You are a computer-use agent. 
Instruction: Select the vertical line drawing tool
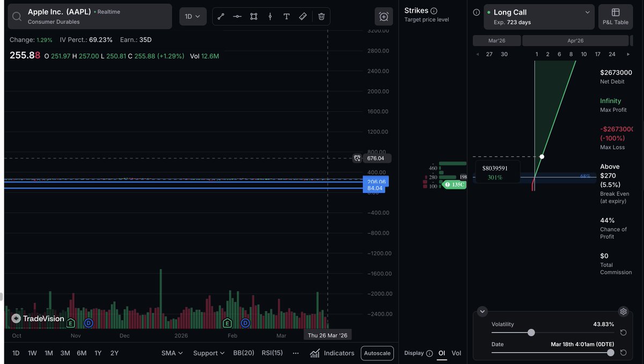click(270, 17)
